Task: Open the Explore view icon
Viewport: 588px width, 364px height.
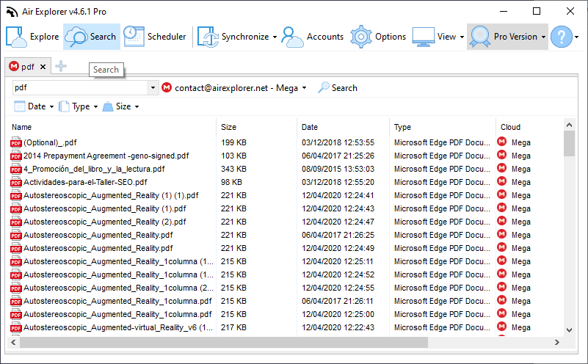Action: click(16, 37)
